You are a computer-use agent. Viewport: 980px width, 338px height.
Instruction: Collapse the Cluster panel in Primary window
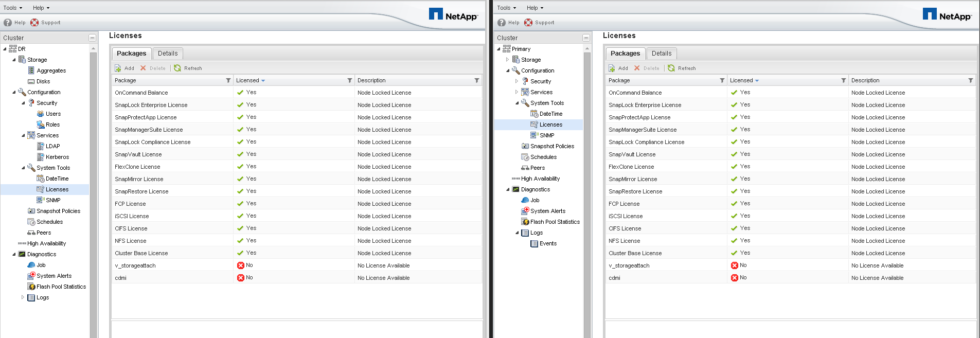coord(586,38)
